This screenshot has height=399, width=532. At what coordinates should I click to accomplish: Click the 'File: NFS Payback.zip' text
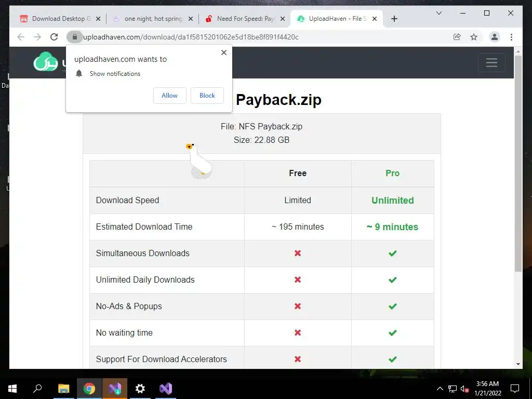(262, 127)
